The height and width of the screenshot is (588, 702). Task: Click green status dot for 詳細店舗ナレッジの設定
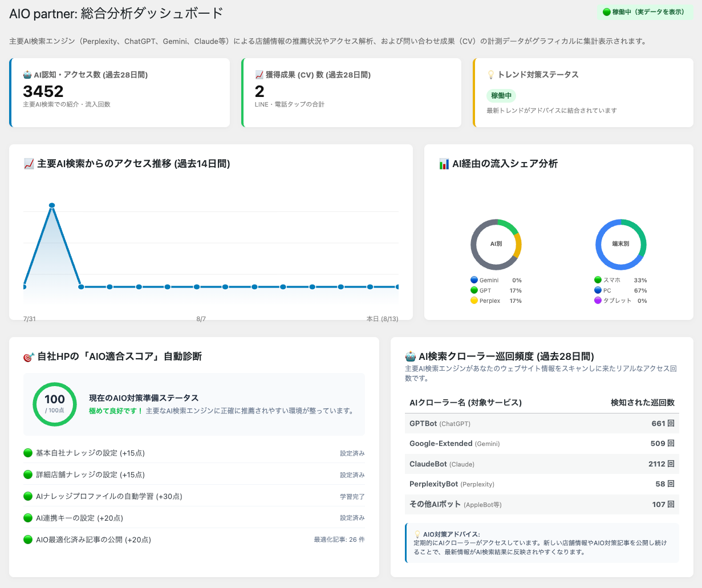28,475
